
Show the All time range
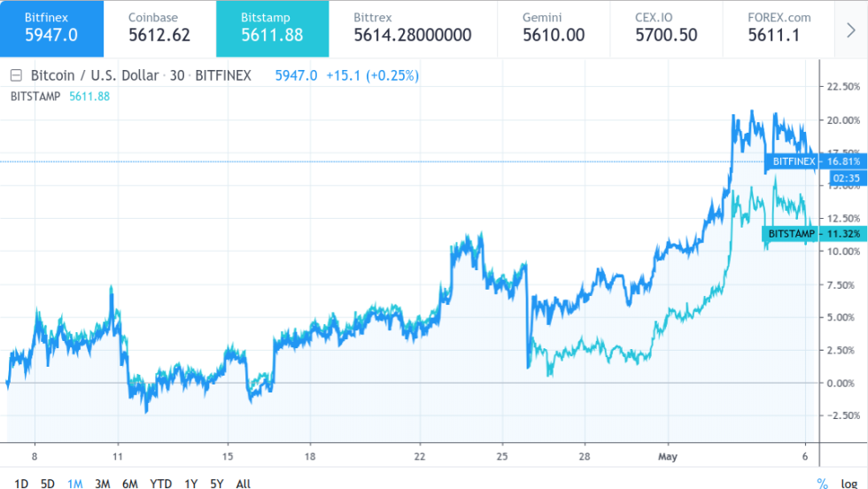click(x=243, y=483)
